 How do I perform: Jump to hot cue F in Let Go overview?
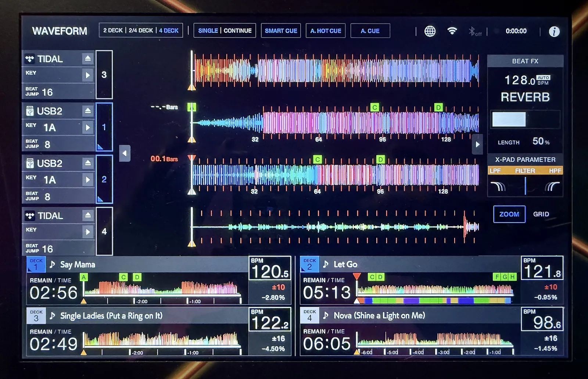pyautogui.click(x=497, y=277)
